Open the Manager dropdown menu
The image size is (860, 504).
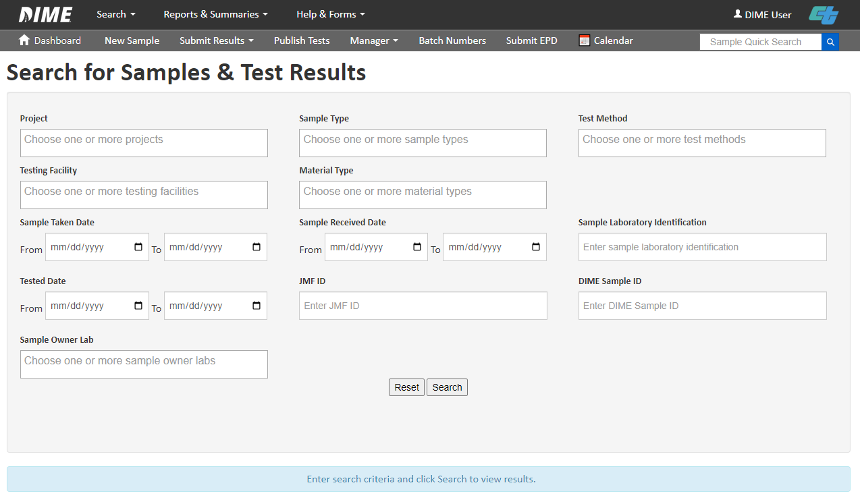(x=373, y=40)
